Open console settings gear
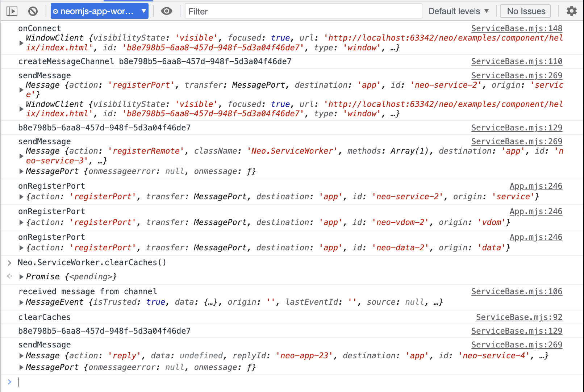This screenshot has width=584, height=392. pos(572,11)
